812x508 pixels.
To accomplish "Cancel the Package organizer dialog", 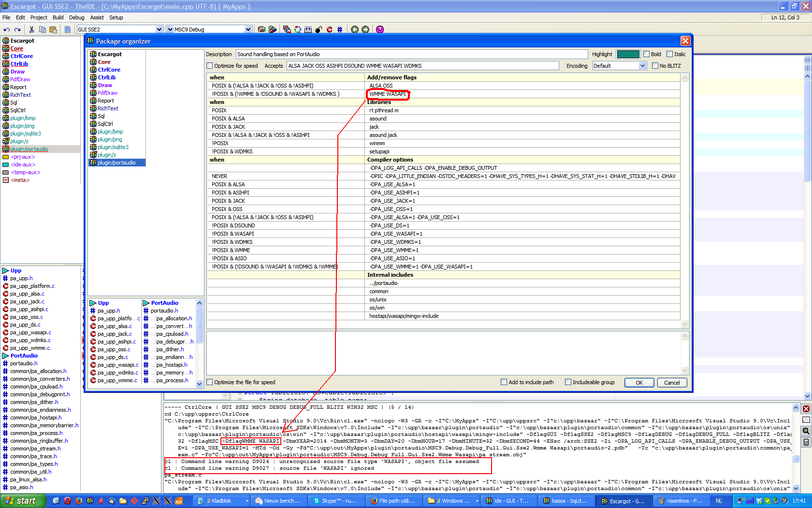I will click(671, 383).
